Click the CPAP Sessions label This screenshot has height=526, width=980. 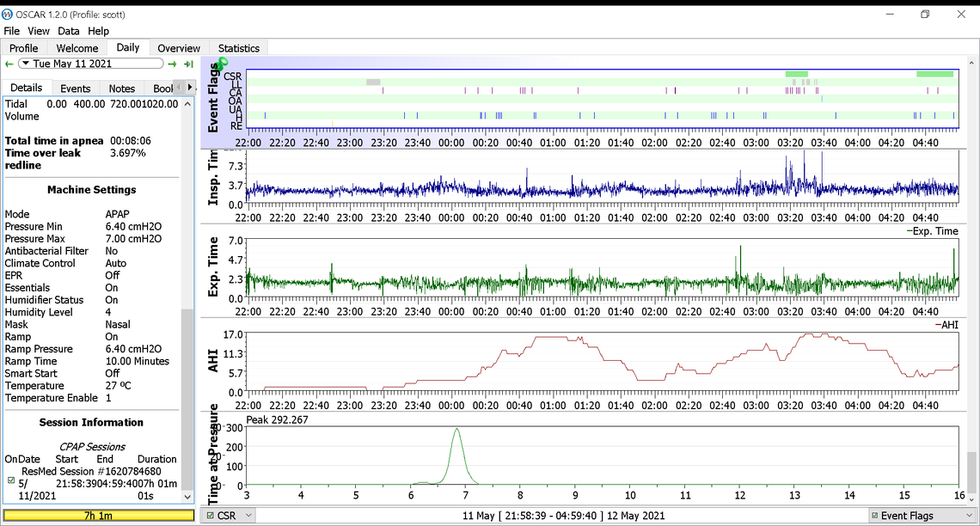[x=92, y=447]
